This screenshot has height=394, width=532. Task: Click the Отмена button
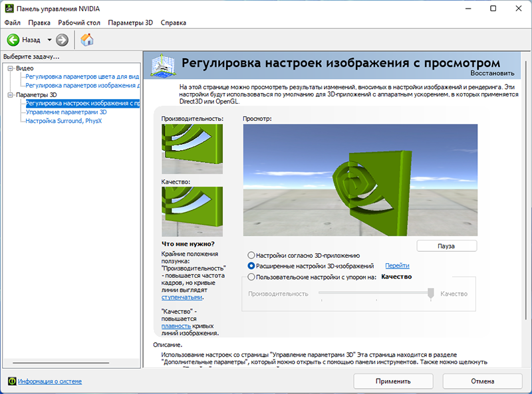(482, 381)
